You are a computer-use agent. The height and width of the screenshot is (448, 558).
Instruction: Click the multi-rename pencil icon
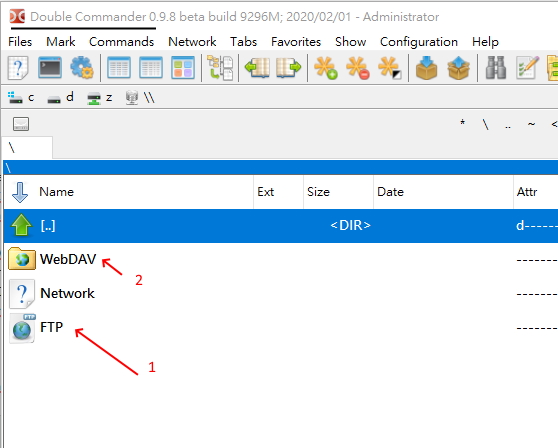pos(528,68)
